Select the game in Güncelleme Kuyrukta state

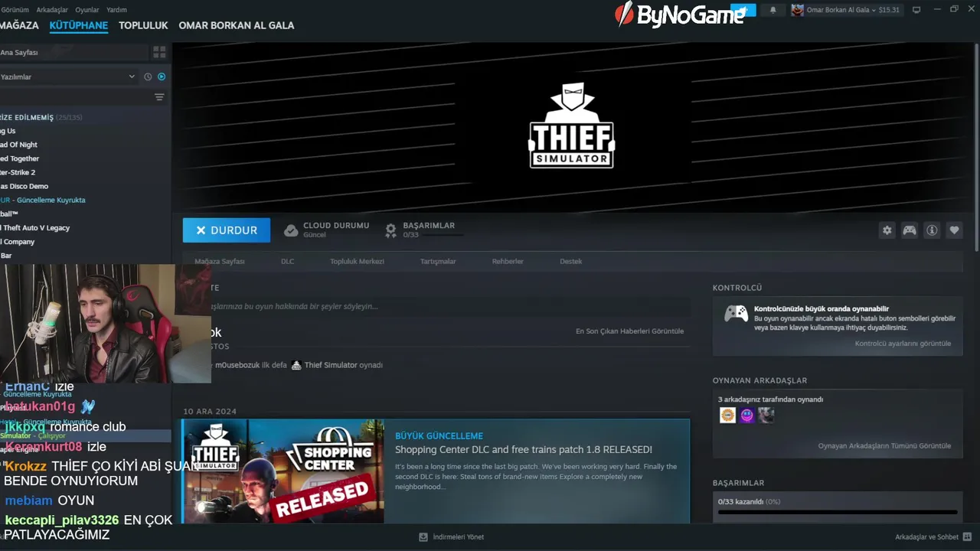coord(43,200)
